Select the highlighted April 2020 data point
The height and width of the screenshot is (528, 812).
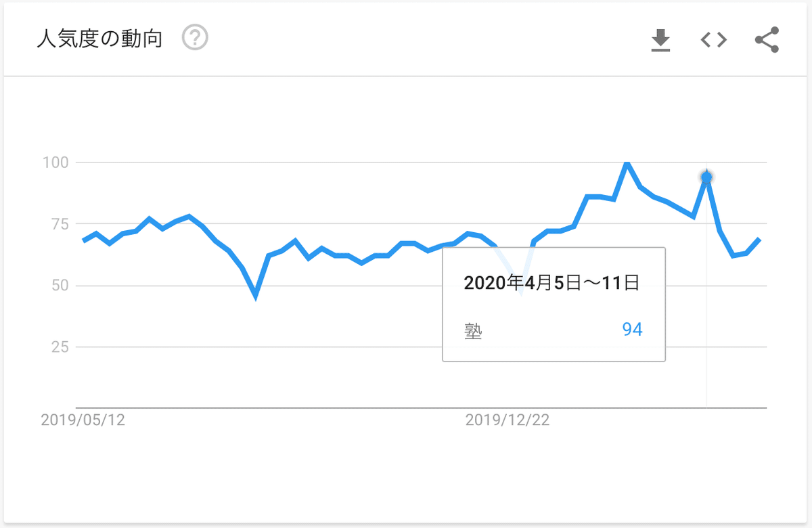point(706,177)
